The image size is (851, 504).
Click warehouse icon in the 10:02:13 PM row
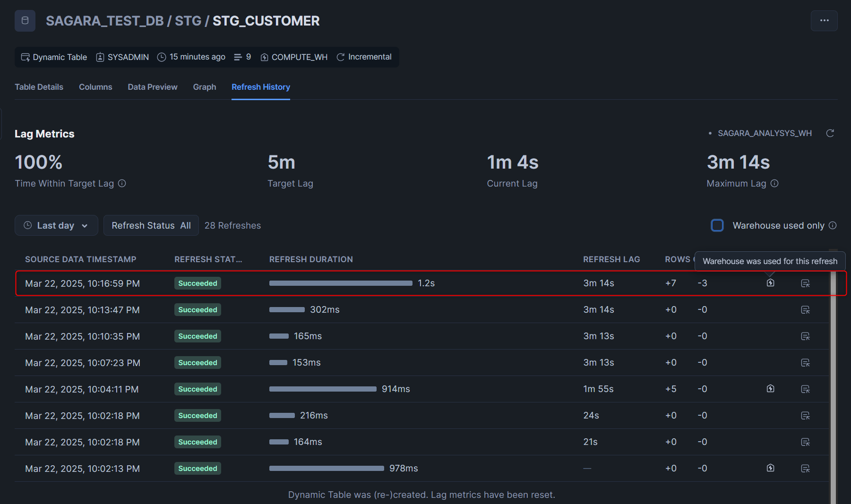pyautogui.click(x=770, y=468)
